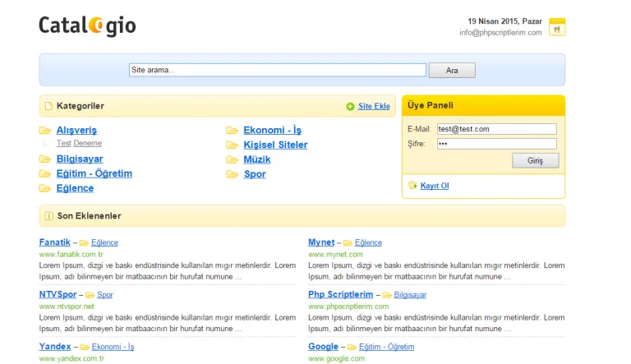Open the Müzik category
The height and width of the screenshot is (364, 631).
257,160
